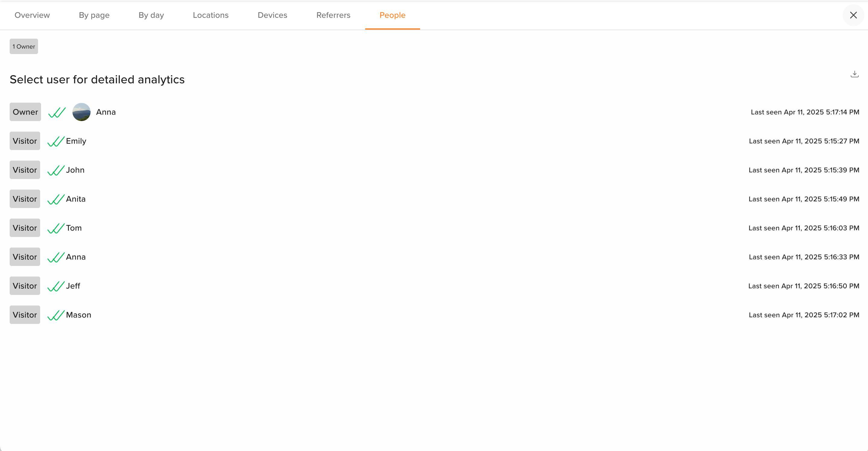This screenshot has width=868, height=451.
Task: Click the double-check icon next to Mason
Action: pyautogui.click(x=56, y=315)
